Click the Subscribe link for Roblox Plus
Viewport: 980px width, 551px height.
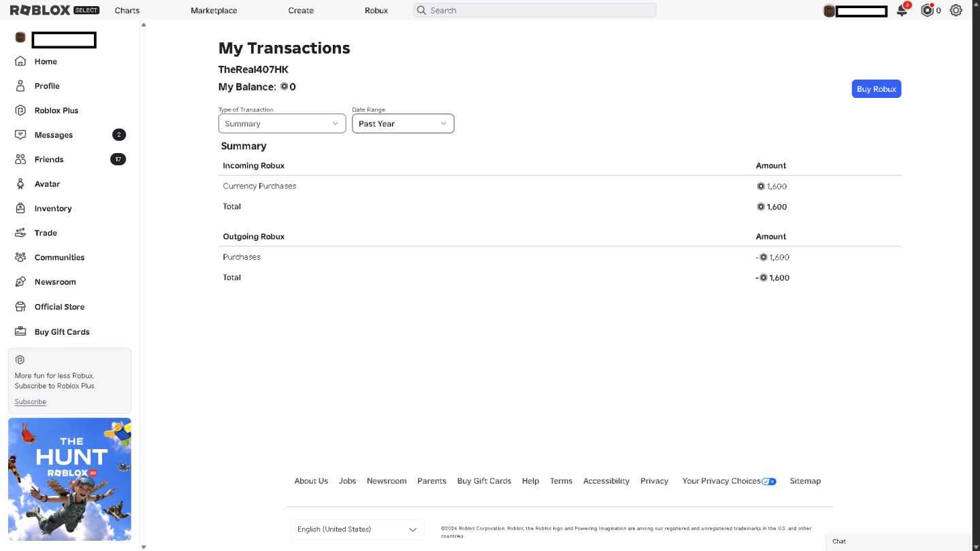click(31, 401)
